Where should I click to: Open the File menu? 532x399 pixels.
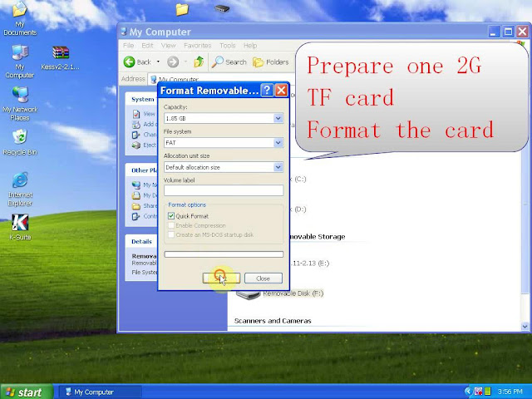(128, 46)
